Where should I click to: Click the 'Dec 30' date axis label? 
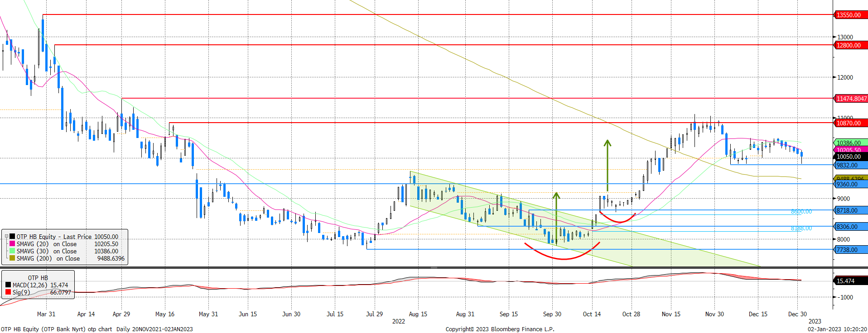click(797, 314)
